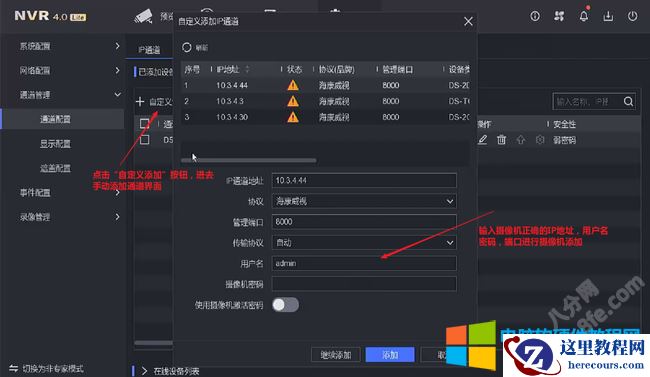The width and height of the screenshot is (650, 377).
Task: Close the 自定义添加IP通道 dialog
Action: pyautogui.click(x=468, y=21)
